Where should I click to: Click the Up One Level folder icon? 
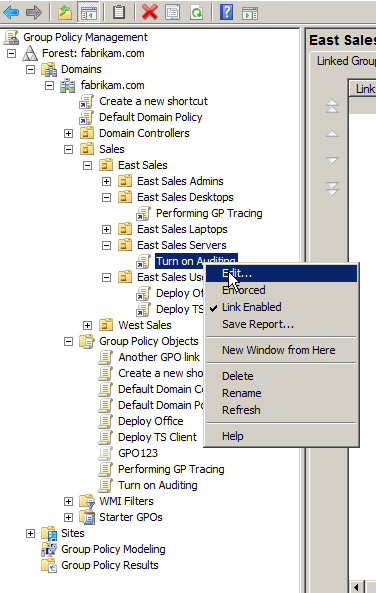click(65, 13)
